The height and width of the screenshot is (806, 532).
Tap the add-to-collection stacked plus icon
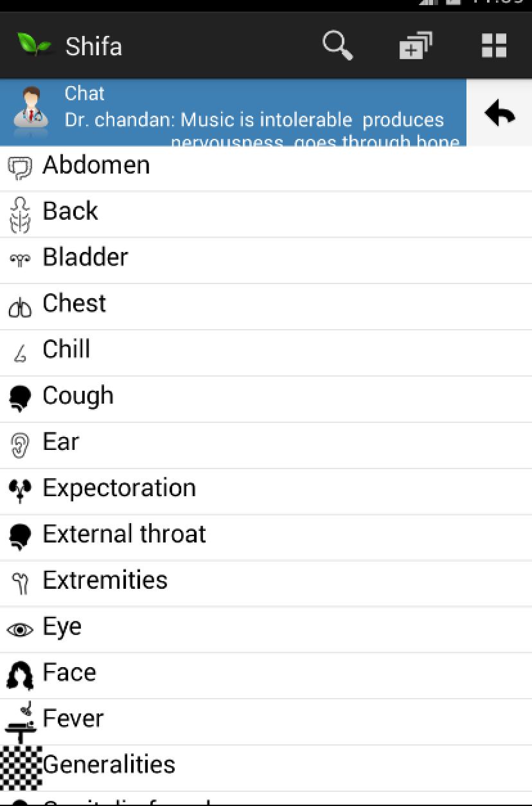point(415,46)
